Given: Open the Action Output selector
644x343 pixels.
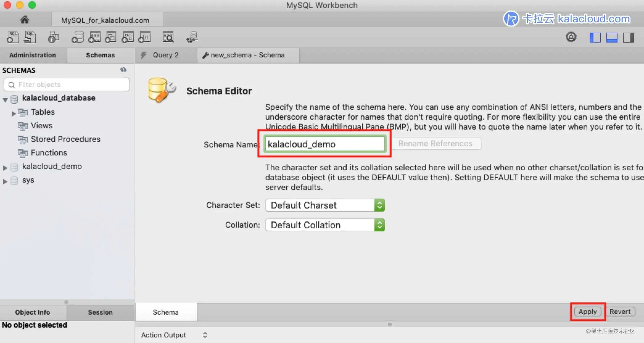Looking at the screenshot, I should (x=205, y=335).
